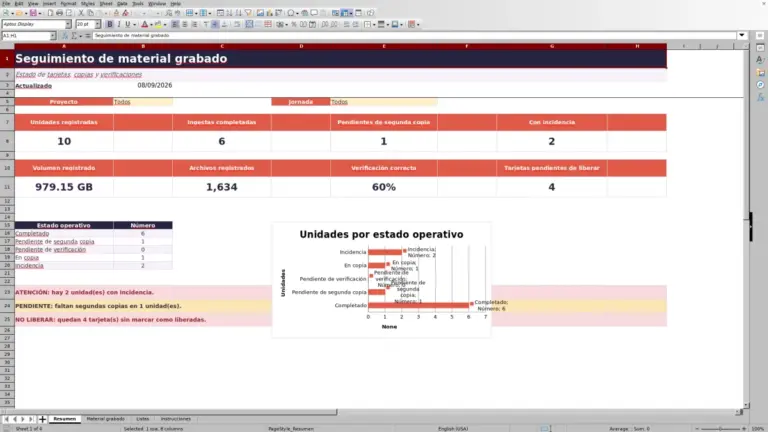Open the Font Name dropdown

point(68,24)
